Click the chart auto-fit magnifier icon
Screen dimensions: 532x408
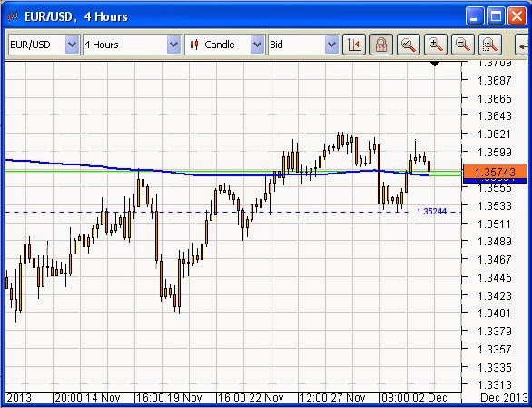coord(409,45)
